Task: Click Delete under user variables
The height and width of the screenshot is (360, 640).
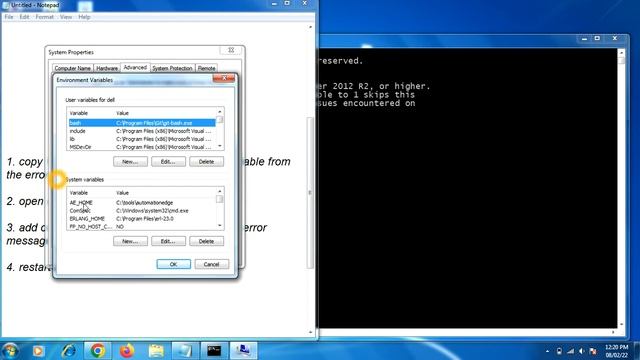Action: (206, 162)
